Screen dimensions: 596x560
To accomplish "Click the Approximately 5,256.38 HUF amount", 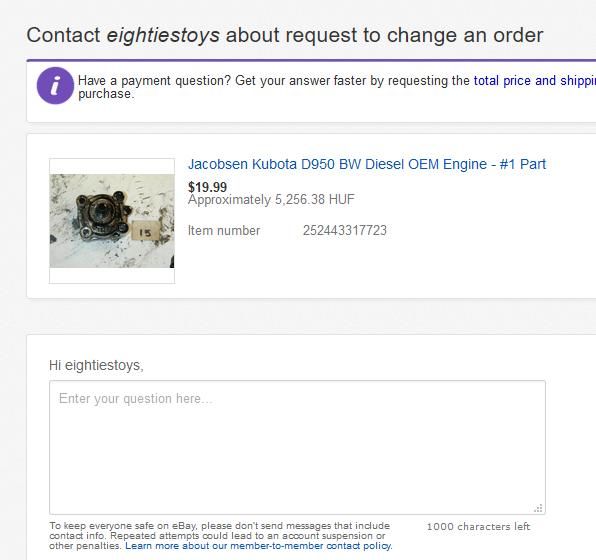I will pyautogui.click(x=271, y=200).
